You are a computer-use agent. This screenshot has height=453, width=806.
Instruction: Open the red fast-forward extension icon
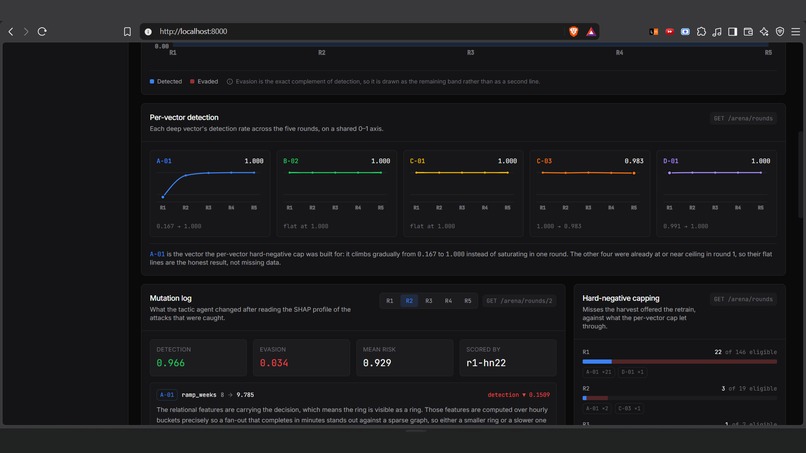pos(669,31)
